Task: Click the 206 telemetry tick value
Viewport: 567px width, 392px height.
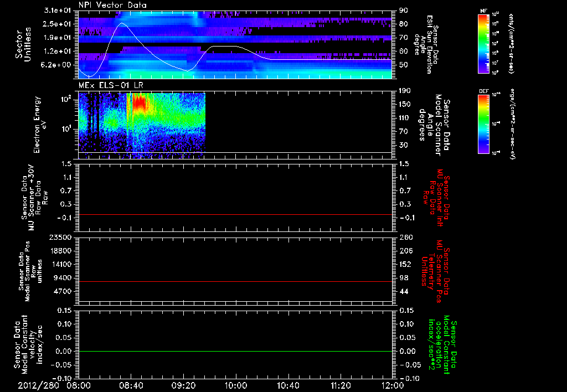Action: tap(405, 251)
